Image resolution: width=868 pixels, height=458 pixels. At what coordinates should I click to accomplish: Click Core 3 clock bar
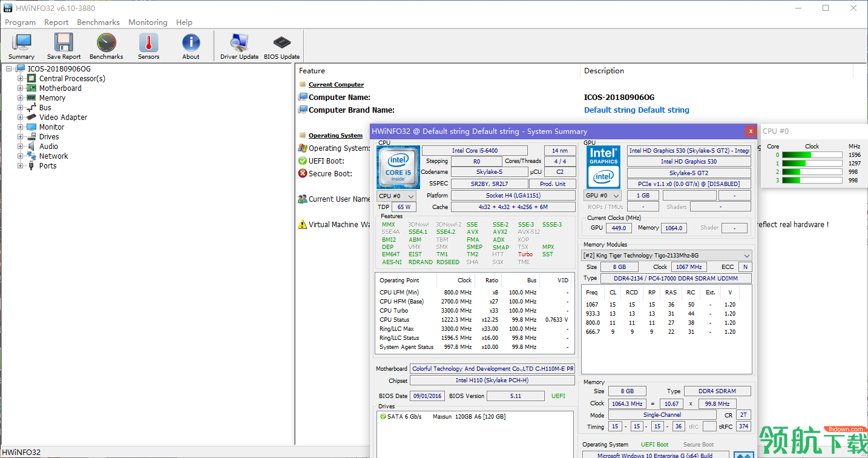pos(812,180)
